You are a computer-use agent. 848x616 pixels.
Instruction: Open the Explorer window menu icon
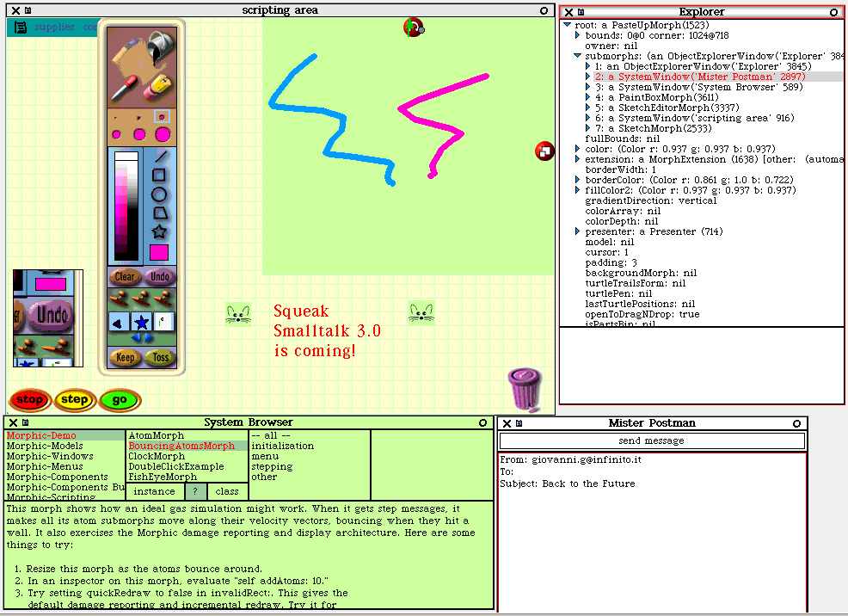[x=581, y=12]
